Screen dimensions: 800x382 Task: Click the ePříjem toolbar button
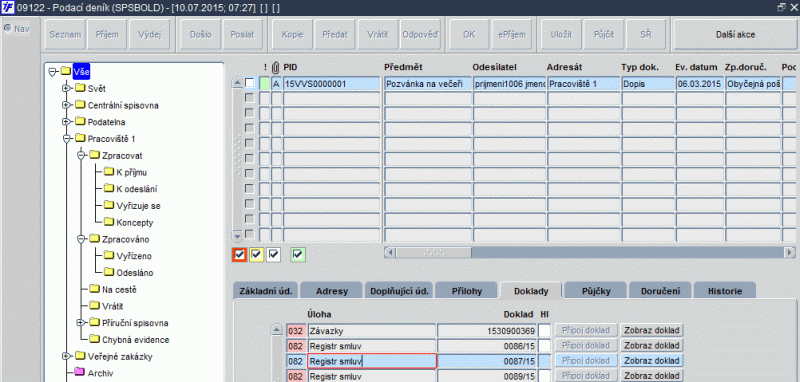pos(511,35)
